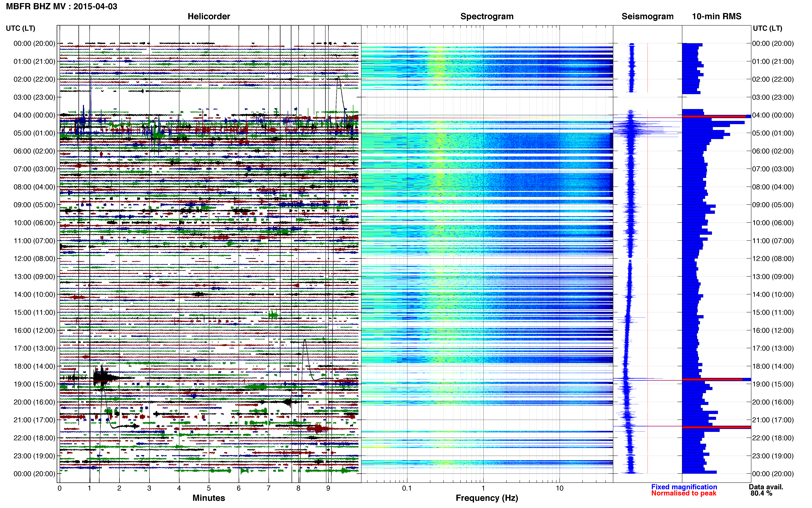Click the minute '2' tick label

119,488
